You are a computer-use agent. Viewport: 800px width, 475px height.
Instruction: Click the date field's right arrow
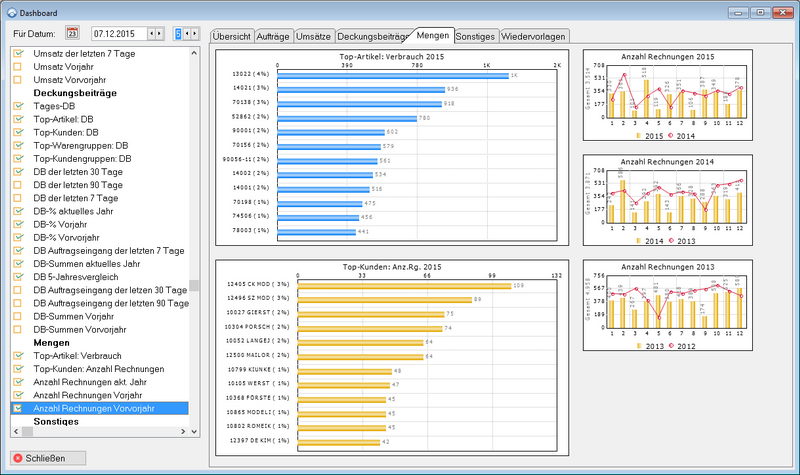(160, 34)
